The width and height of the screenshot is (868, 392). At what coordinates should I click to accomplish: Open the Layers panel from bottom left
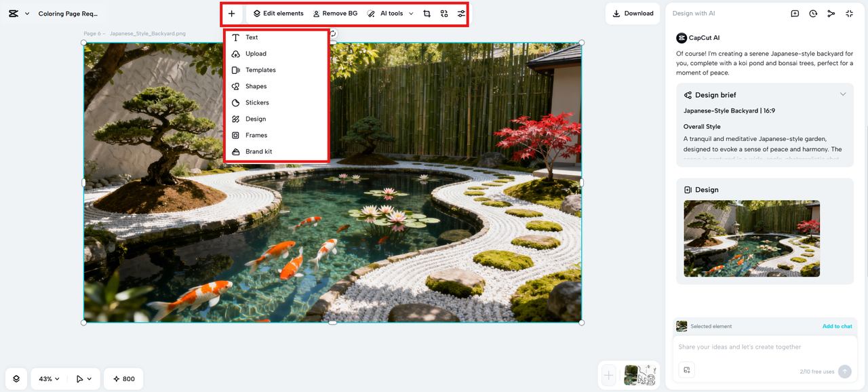tap(16, 378)
